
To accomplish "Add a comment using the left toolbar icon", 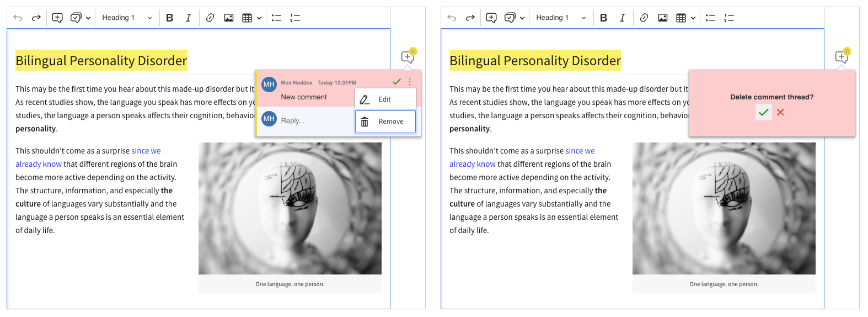I will 57,18.
